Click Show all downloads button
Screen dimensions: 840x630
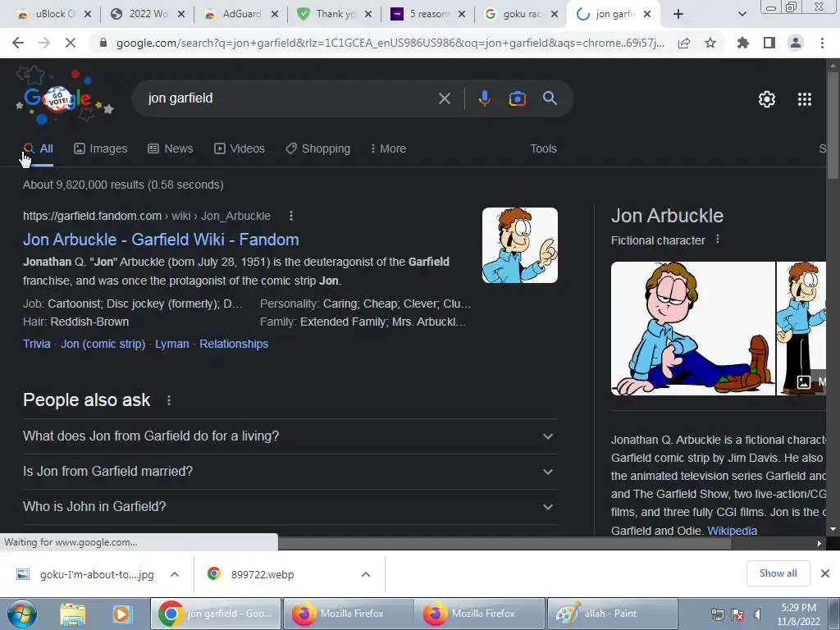point(778,573)
